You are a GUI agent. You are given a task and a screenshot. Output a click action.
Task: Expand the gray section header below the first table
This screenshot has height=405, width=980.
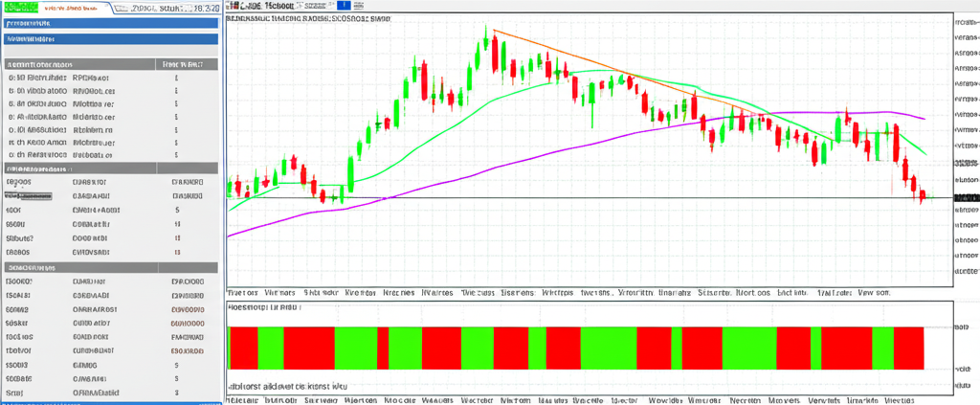(x=110, y=167)
